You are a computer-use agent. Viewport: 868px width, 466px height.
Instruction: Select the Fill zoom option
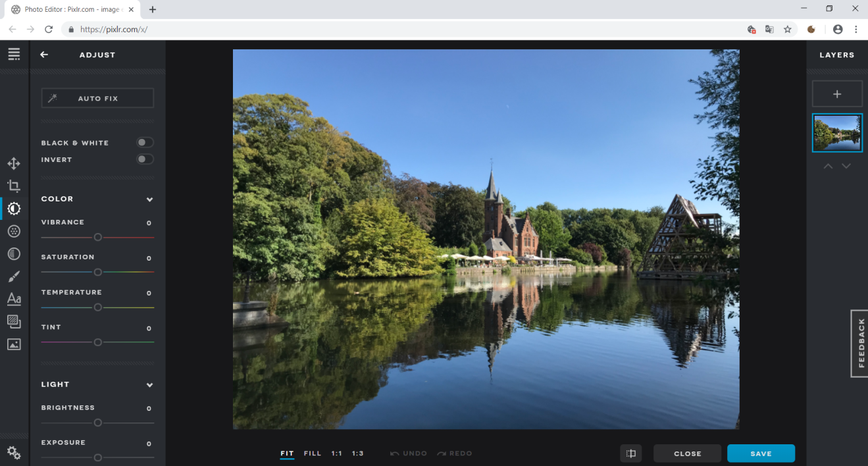313,453
